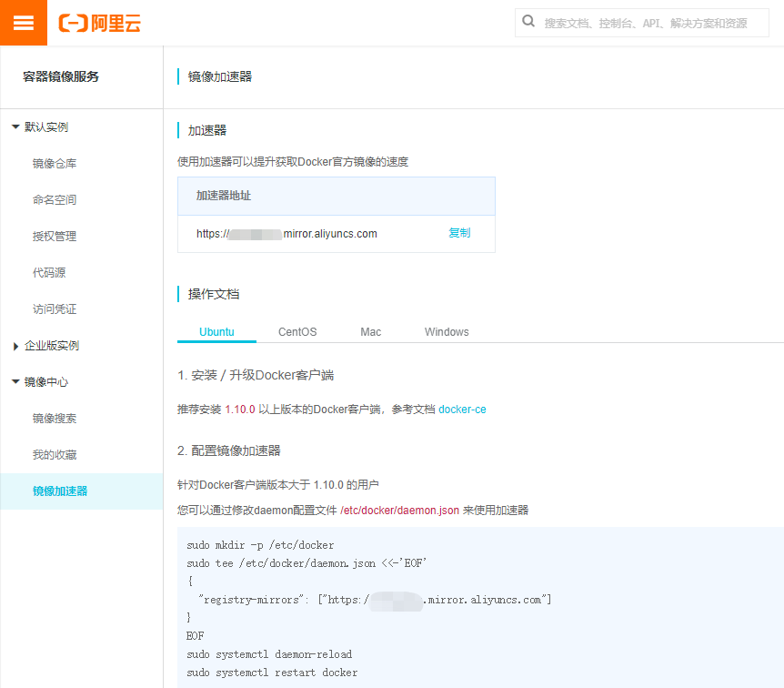This screenshot has width=784, height=688.
Task: Click the search magnifier icon
Action: 528,21
